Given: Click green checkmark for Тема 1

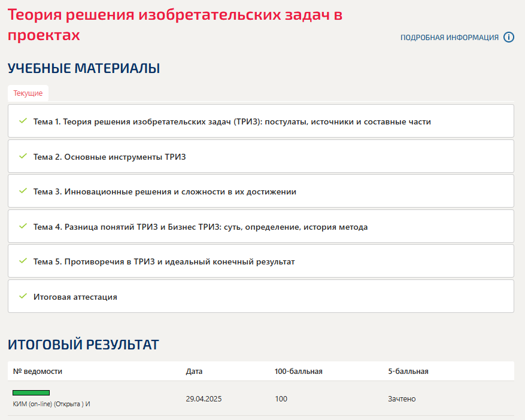Looking at the screenshot, I should tap(23, 121).
